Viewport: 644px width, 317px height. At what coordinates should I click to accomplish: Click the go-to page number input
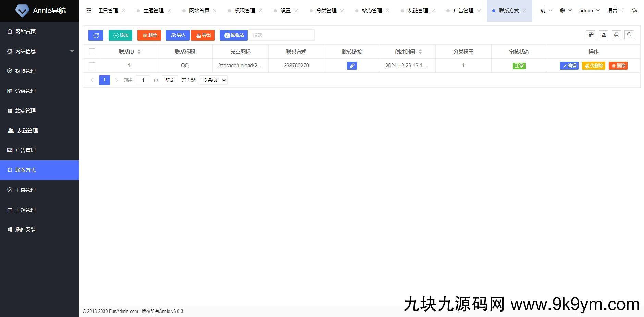point(143,80)
